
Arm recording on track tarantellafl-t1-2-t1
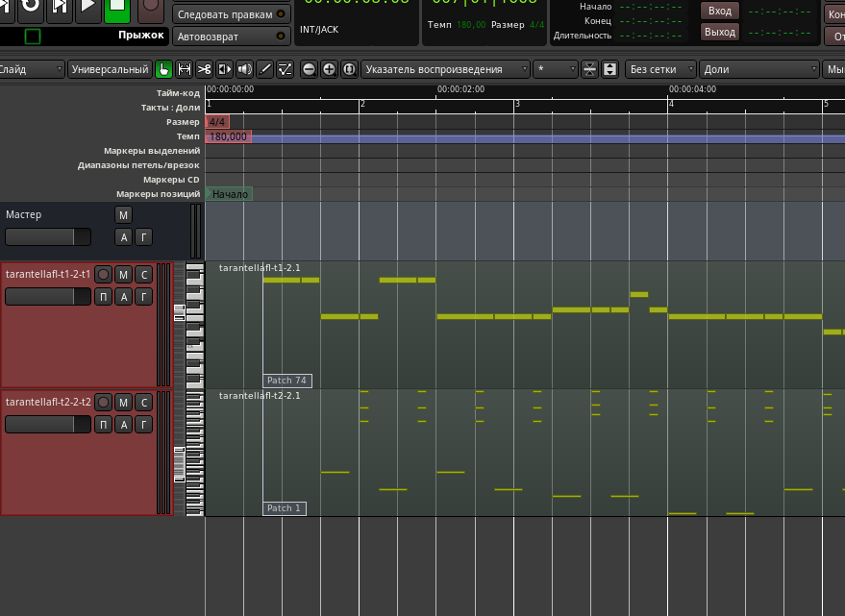(104, 275)
